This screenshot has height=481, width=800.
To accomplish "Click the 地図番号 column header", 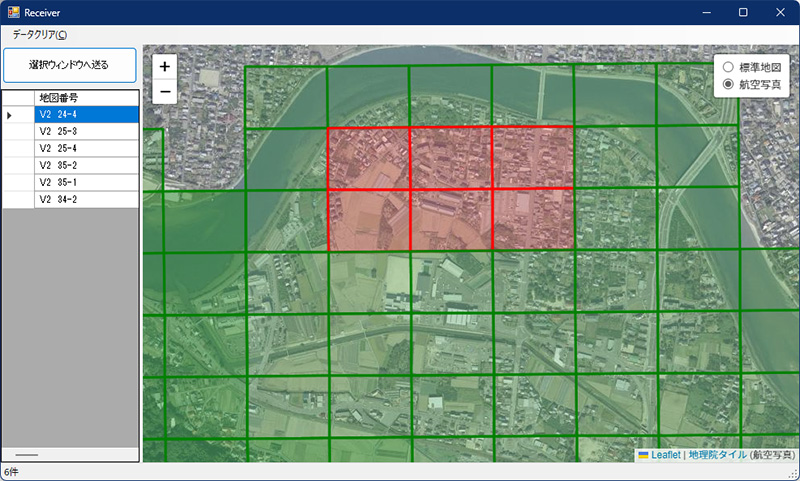I will (86, 98).
